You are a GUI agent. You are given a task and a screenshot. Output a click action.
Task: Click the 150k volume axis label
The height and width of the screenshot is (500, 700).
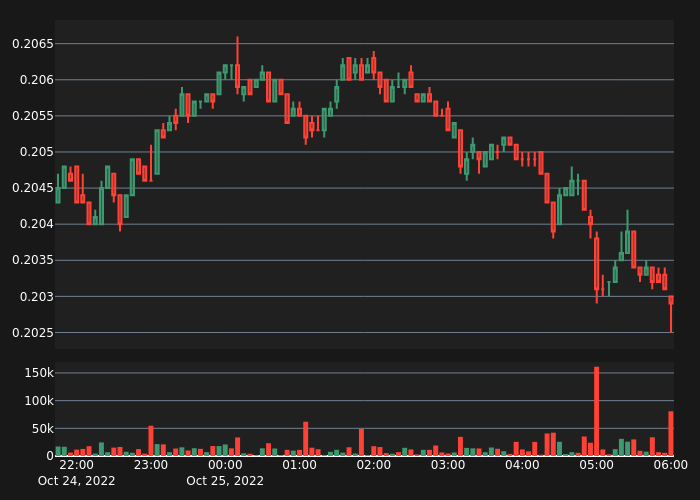tap(39, 373)
